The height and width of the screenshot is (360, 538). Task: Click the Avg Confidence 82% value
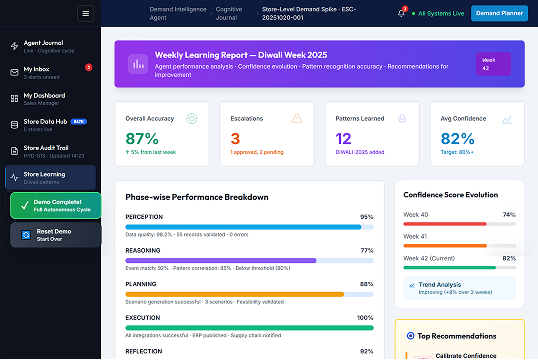[x=457, y=139]
